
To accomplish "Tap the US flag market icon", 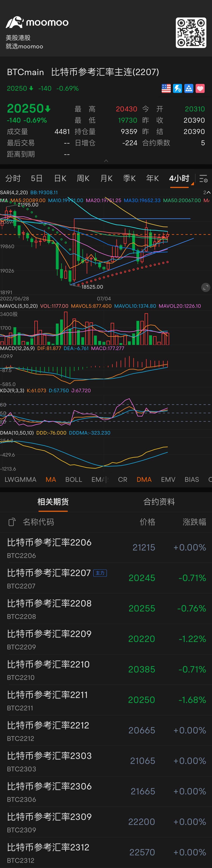I will (166, 88).
